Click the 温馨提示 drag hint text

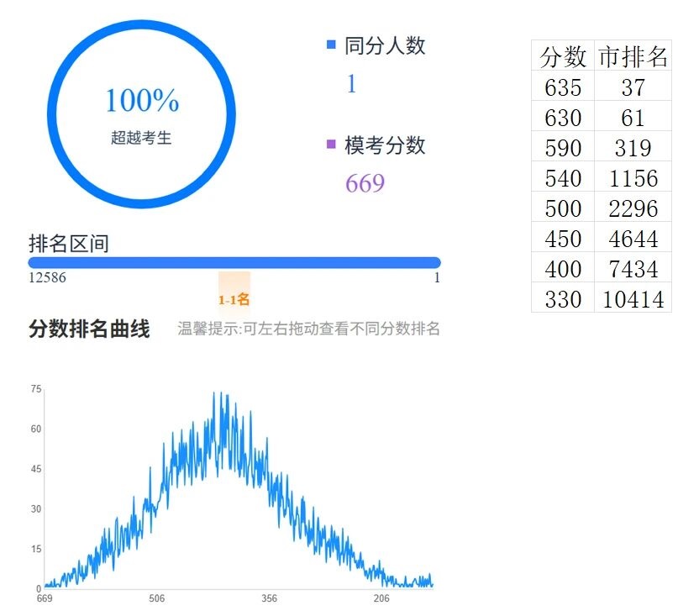click(308, 329)
